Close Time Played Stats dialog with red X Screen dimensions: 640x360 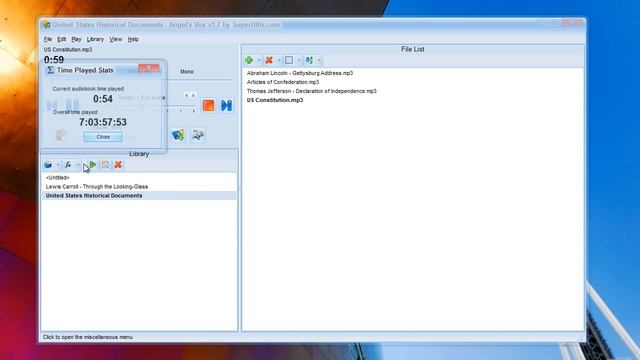click(149, 68)
